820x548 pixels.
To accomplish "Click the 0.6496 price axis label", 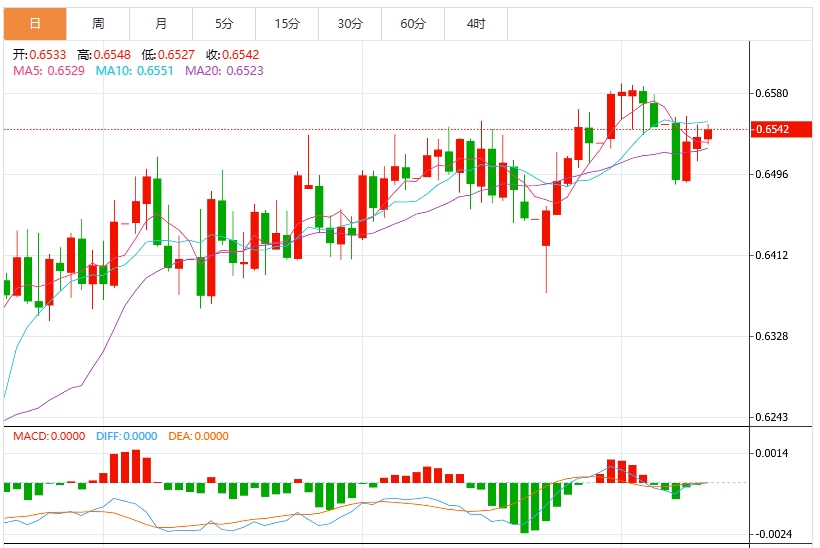I will (x=772, y=174).
